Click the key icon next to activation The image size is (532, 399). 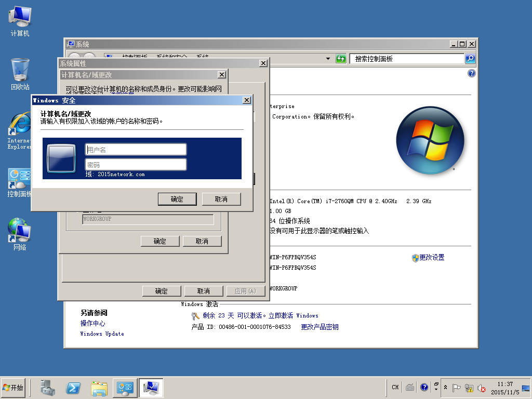pos(195,316)
